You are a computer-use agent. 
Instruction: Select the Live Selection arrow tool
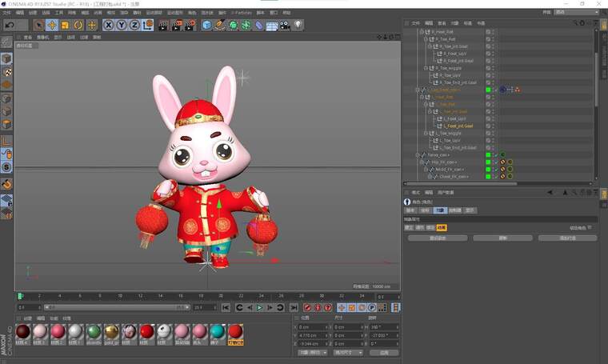(x=38, y=25)
